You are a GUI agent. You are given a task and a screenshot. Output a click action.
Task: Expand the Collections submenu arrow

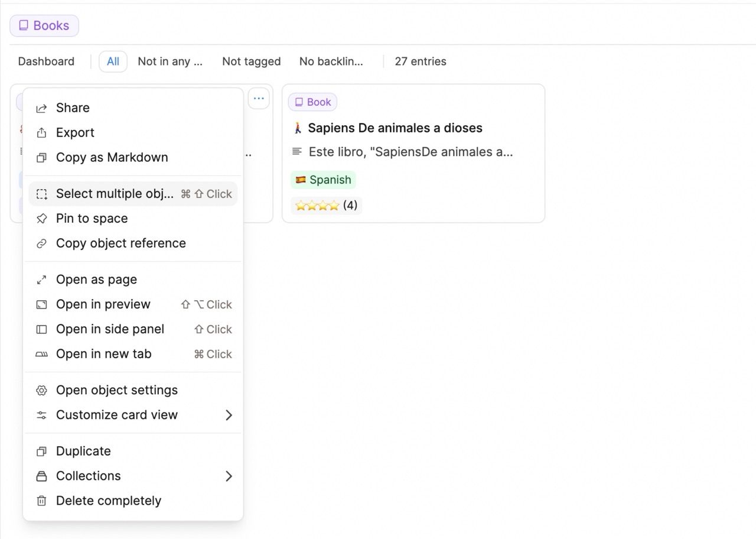click(x=229, y=476)
